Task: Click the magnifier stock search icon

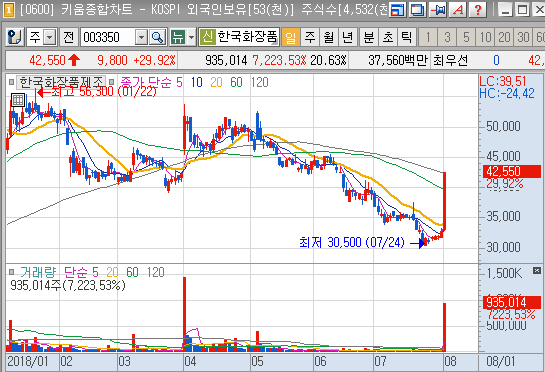Action: [157, 37]
